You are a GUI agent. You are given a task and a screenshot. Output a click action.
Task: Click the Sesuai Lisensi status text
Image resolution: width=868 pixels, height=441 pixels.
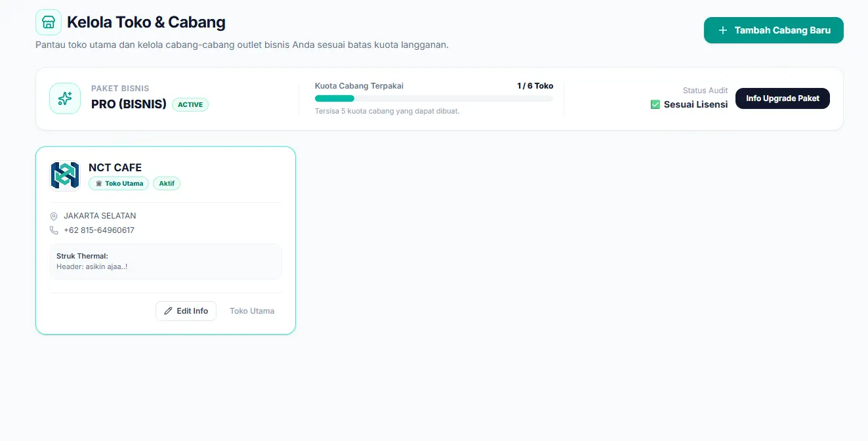tap(695, 104)
